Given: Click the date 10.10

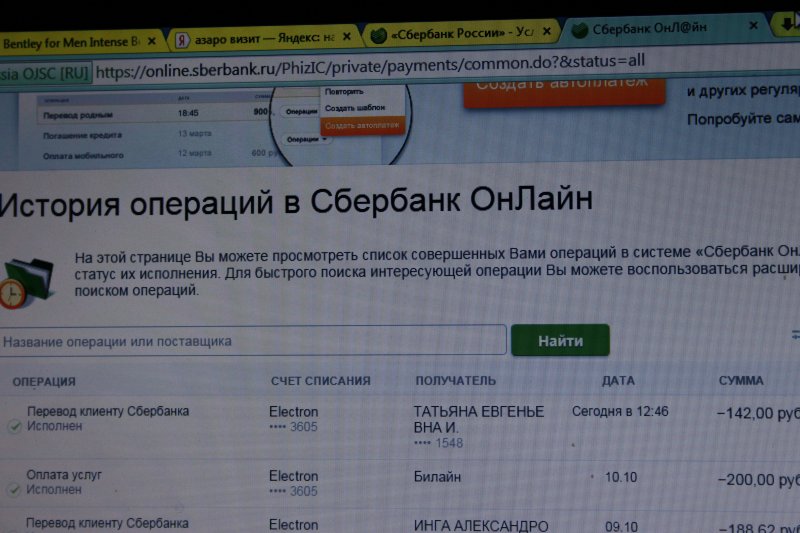Looking at the screenshot, I should coord(621,477).
